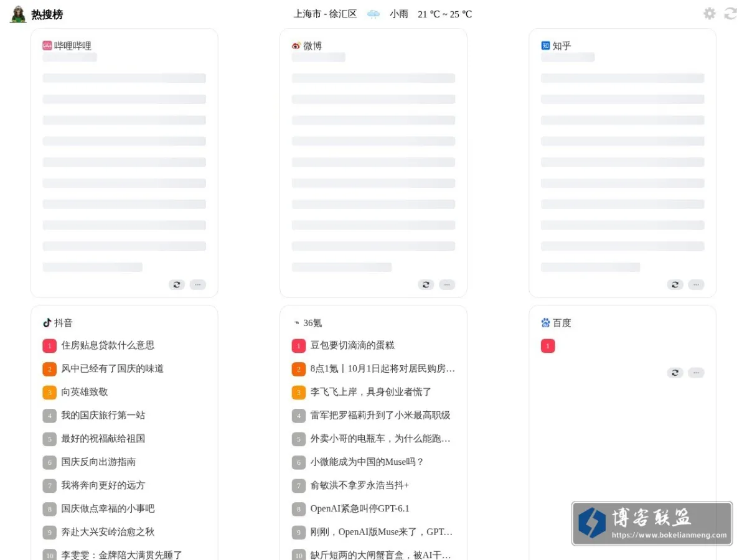Open 最好的祝福献给祖国
Screen dimensions: 747x560
coord(103,439)
